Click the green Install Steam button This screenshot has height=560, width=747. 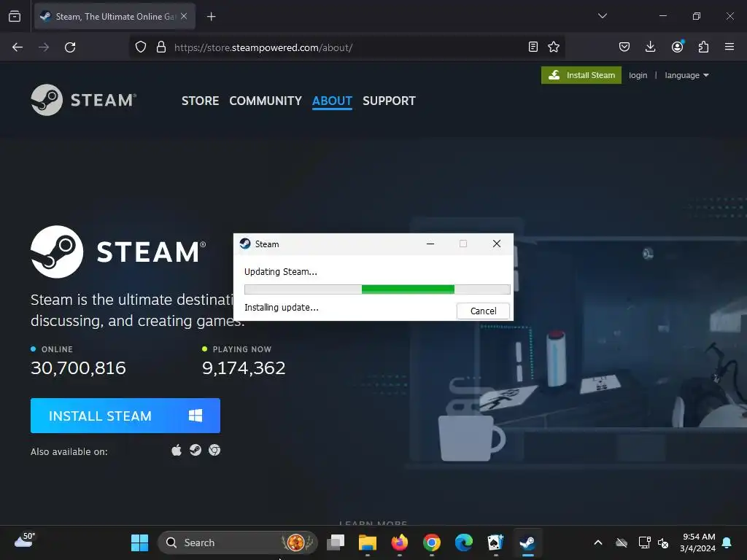(x=581, y=75)
